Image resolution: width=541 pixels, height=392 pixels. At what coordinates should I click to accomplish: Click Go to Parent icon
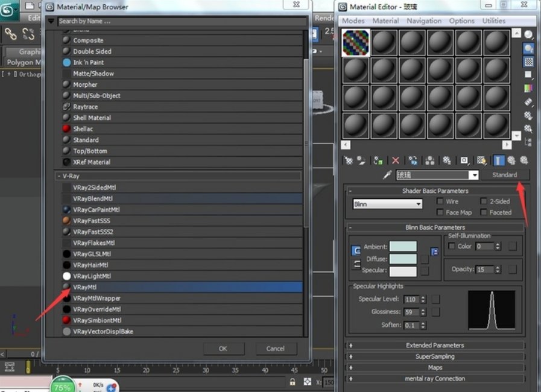[511, 160]
